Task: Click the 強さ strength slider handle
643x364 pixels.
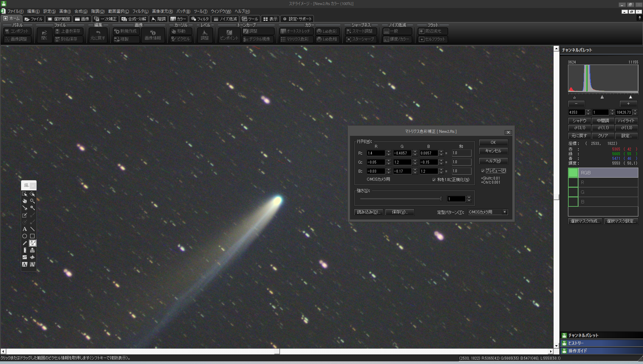Action: point(441,199)
